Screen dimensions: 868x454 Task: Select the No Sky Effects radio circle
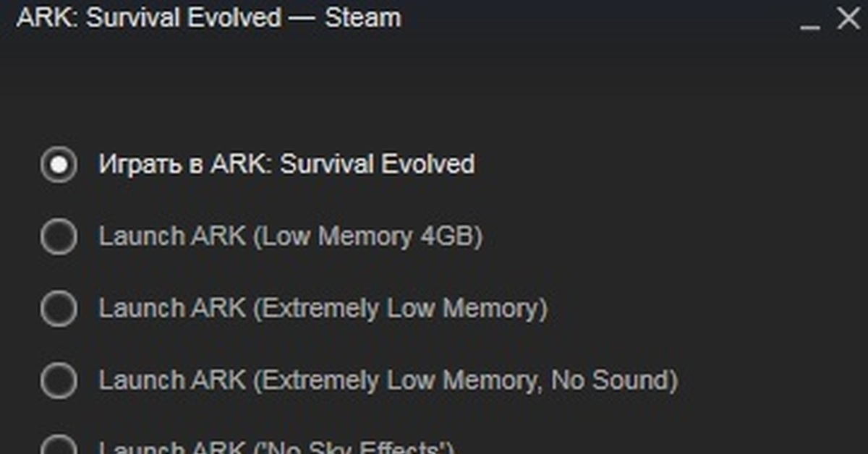[59, 445]
